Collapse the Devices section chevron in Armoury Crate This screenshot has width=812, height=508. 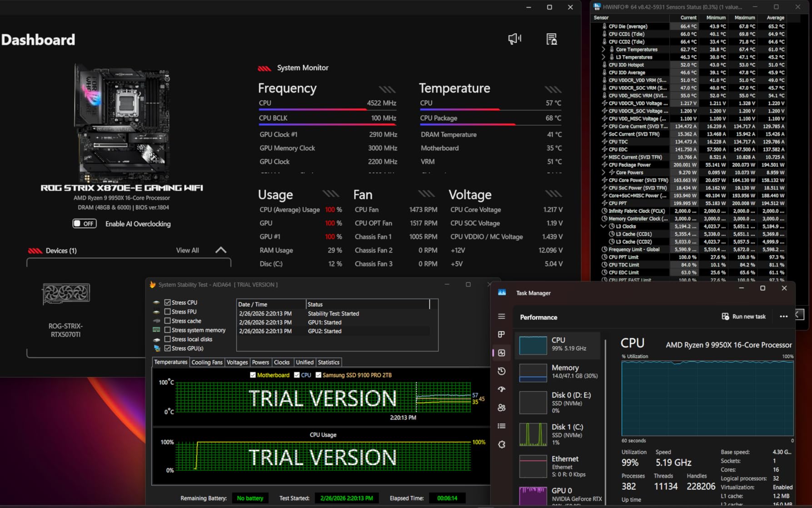pos(221,250)
